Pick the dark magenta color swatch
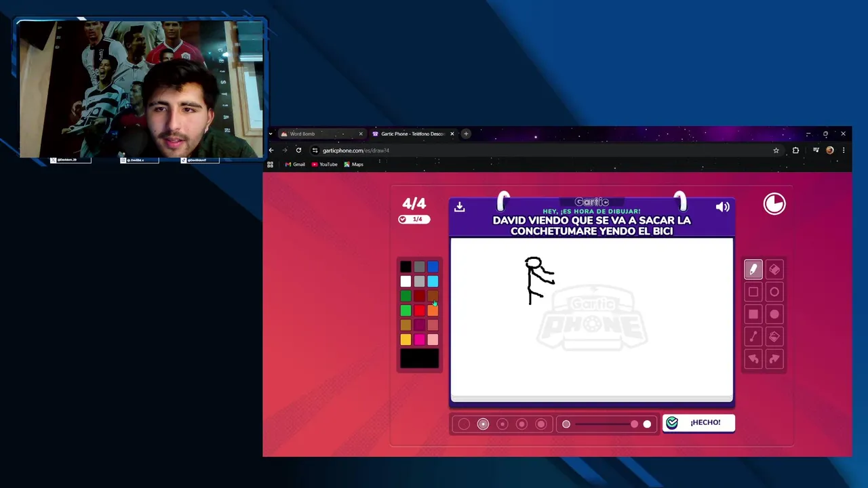This screenshot has width=868, height=488. [x=419, y=325]
